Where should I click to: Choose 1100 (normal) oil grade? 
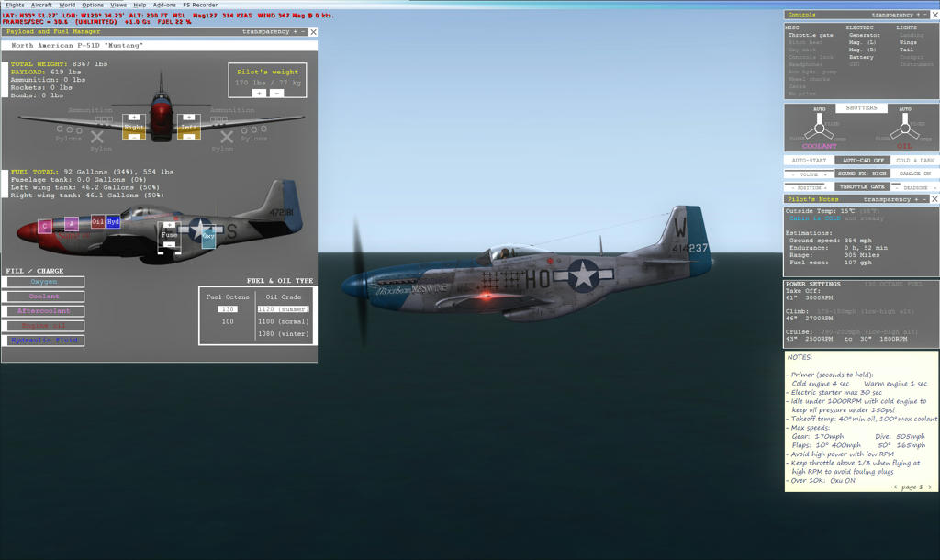pos(284,322)
